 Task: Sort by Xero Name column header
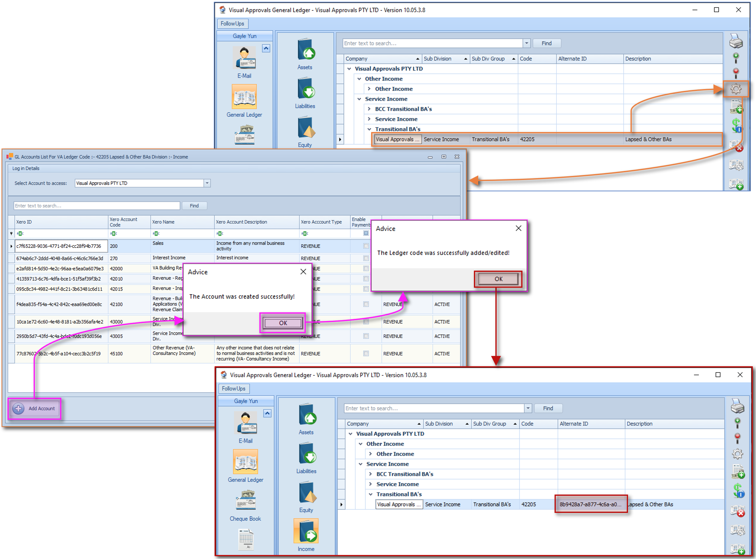click(x=182, y=222)
